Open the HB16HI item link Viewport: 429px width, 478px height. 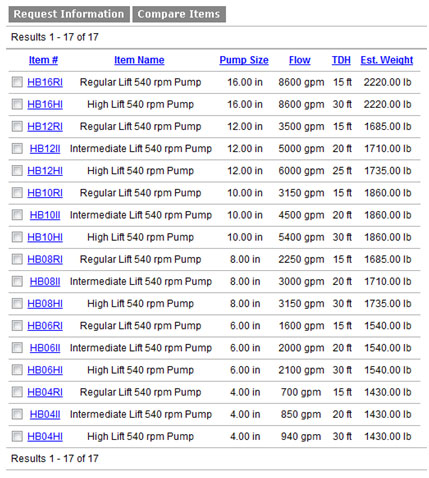45,104
